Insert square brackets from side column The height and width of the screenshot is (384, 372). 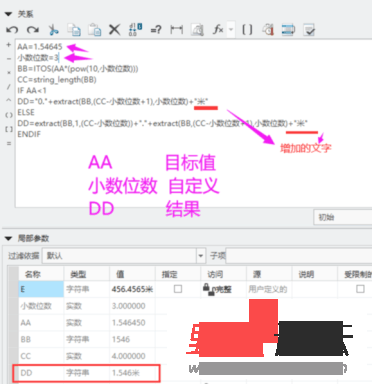click(9, 129)
